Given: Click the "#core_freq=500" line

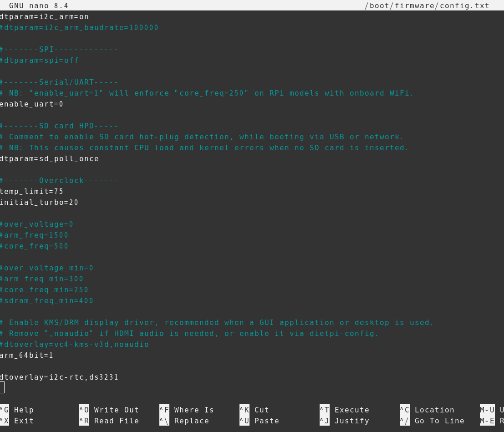Looking at the screenshot, I should 34,246.
